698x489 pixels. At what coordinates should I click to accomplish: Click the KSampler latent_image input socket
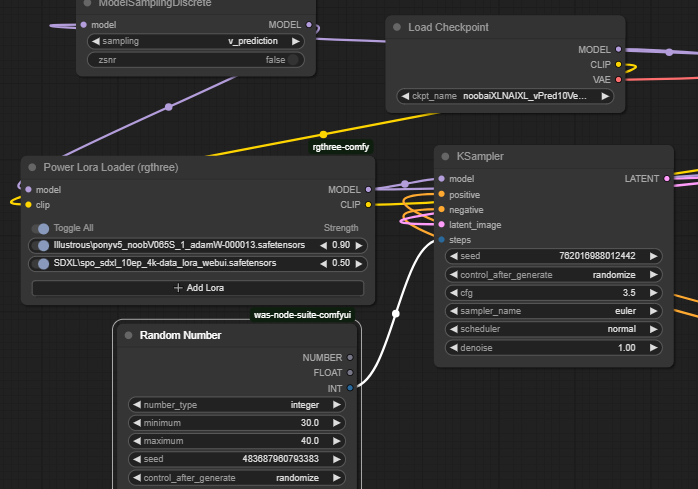click(x=441, y=224)
